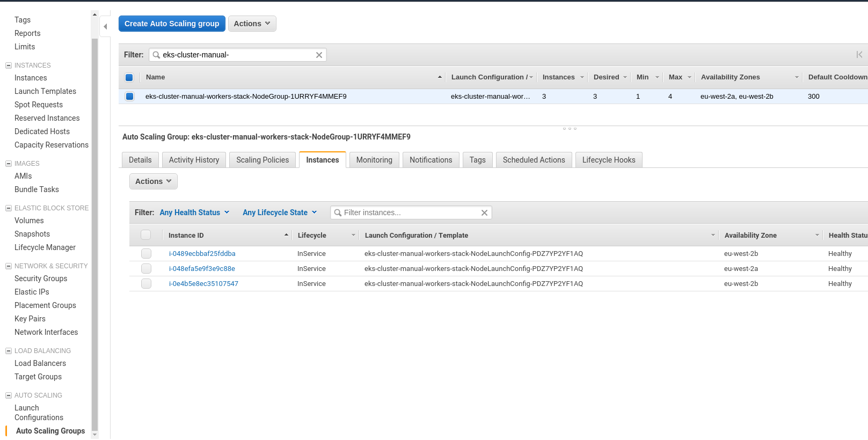Click the scroll-up arrow of the sidebar
Image resolution: width=868 pixels, height=440 pixels.
tap(95, 14)
